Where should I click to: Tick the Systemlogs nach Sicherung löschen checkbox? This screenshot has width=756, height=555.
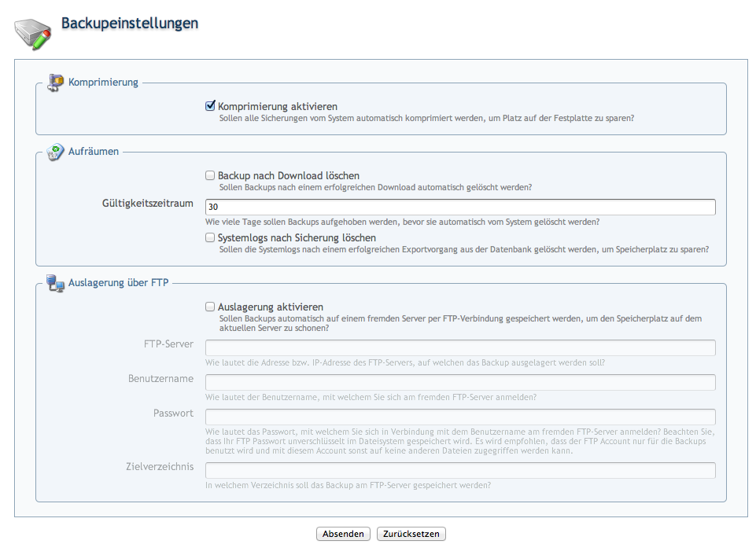click(210, 237)
